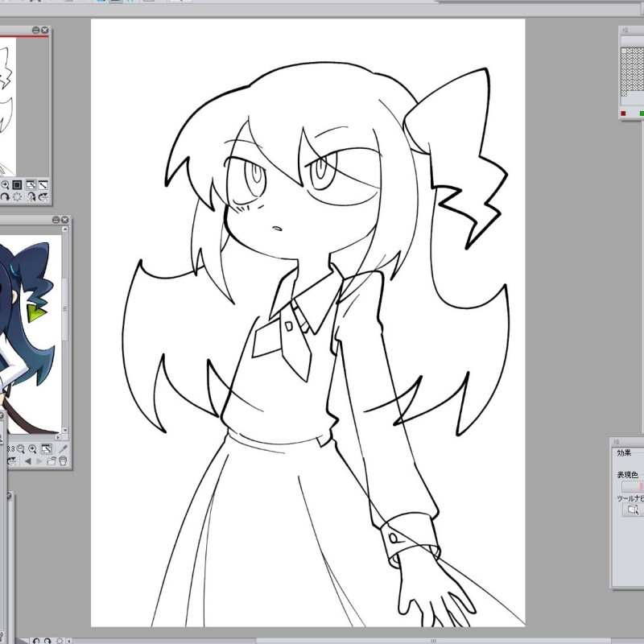Zoom in using the Navigator panel magnifier

(5, 185)
